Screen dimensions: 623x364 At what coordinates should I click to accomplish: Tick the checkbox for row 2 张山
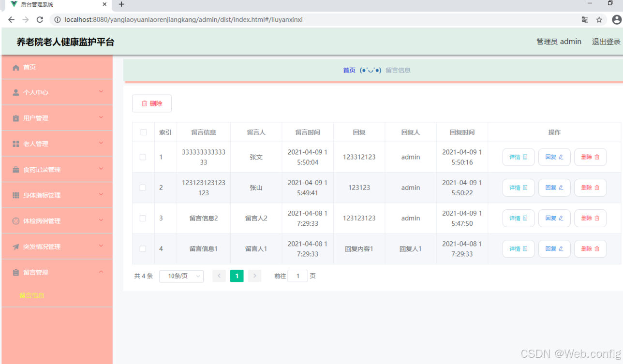pyautogui.click(x=143, y=188)
